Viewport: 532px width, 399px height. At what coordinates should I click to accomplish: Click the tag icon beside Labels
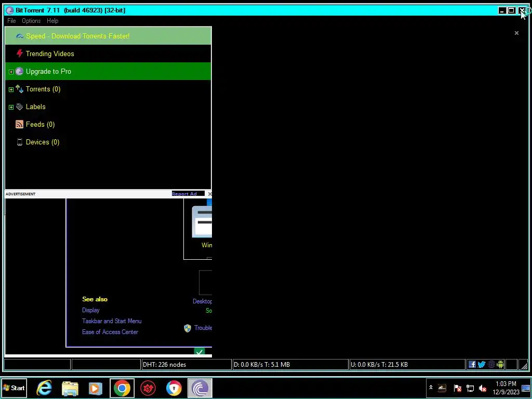click(20, 107)
